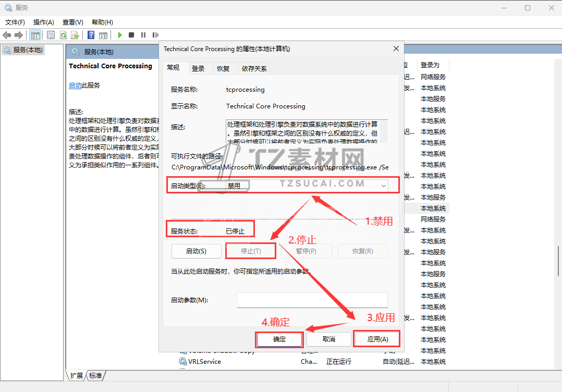Click the Technical Core Processing heading in left pane
Image resolution: width=562 pixels, height=392 pixels.
(x=111, y=66)
